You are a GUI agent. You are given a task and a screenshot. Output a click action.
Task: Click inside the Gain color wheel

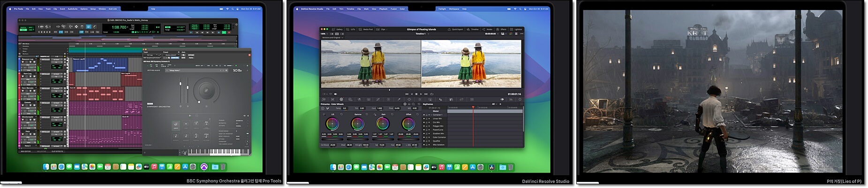click(383, 124)
